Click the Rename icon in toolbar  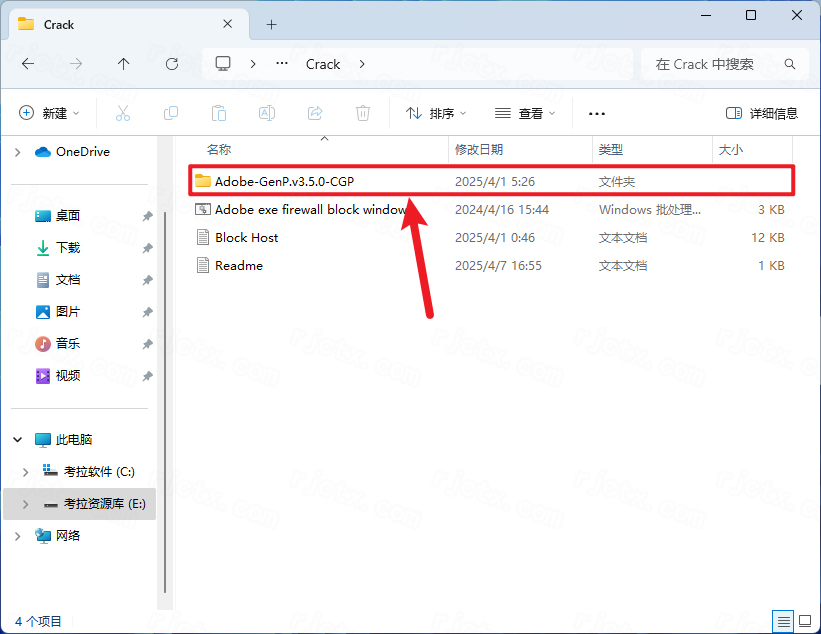[267, 113]
